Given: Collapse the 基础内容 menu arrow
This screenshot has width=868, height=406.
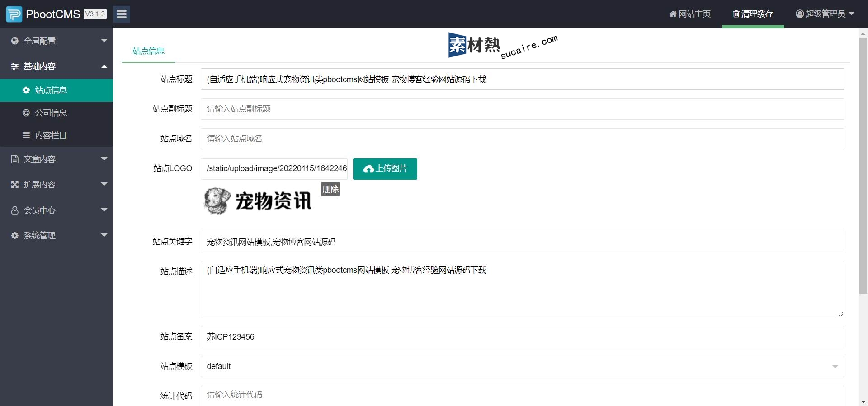Looking at the screenshot, I should click(104, 66).
